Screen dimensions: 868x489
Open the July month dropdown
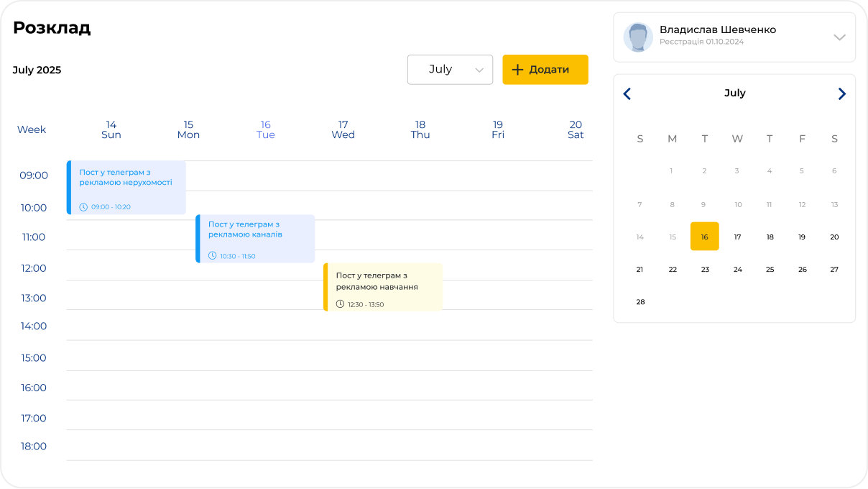click(x=449, y=70)
